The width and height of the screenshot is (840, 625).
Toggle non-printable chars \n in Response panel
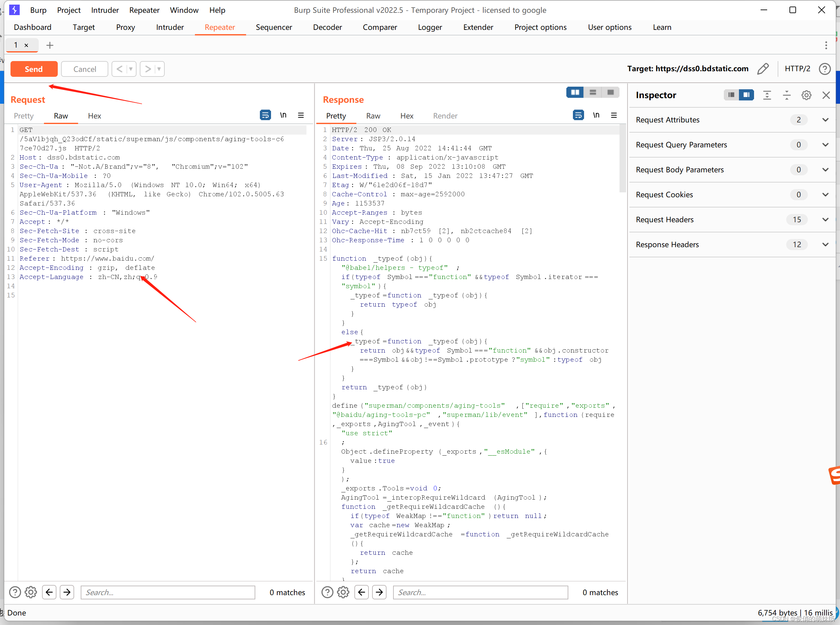pyautogui.click(x=596, y=115)
